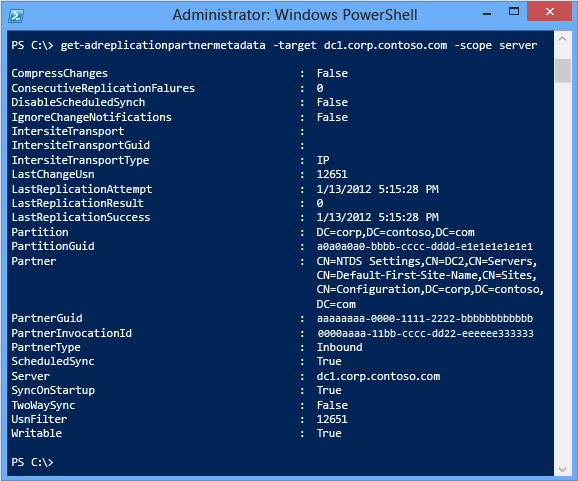Click the vertical scrollbar thumb

pos(563,70)
